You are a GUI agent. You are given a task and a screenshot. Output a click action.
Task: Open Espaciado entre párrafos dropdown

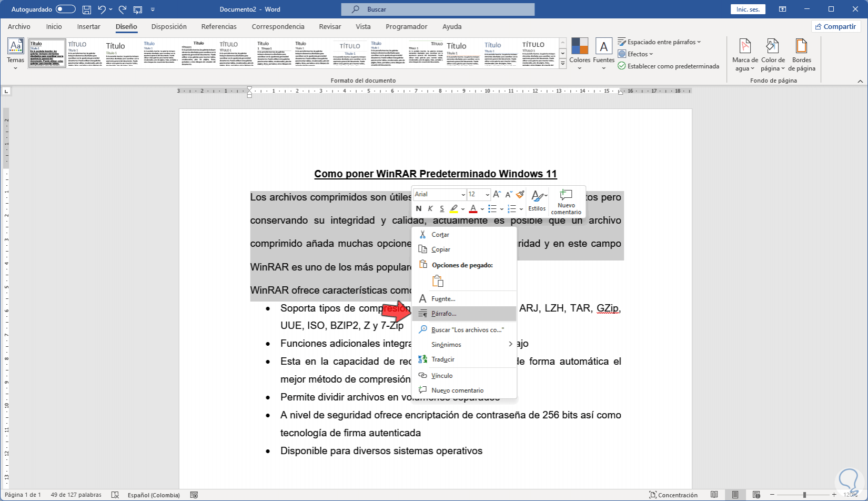[x=659, y=42]
